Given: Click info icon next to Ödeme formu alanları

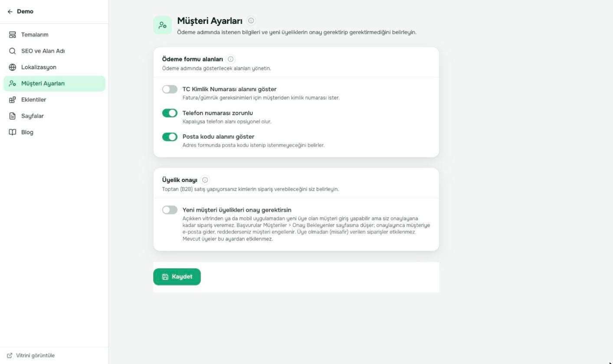Looking at the screenshot, I should pos(231,59).
